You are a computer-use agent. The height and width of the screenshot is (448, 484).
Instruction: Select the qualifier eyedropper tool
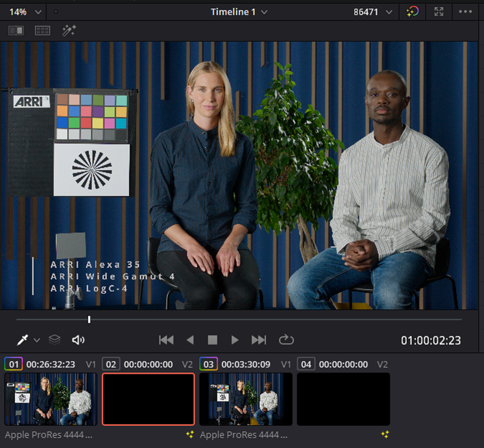[22, 340]
